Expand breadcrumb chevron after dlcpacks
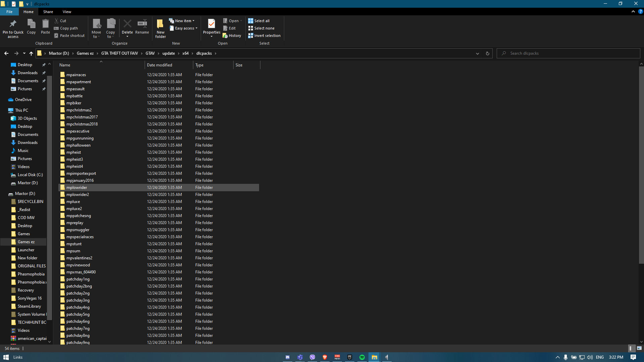 tap(215, 53)
